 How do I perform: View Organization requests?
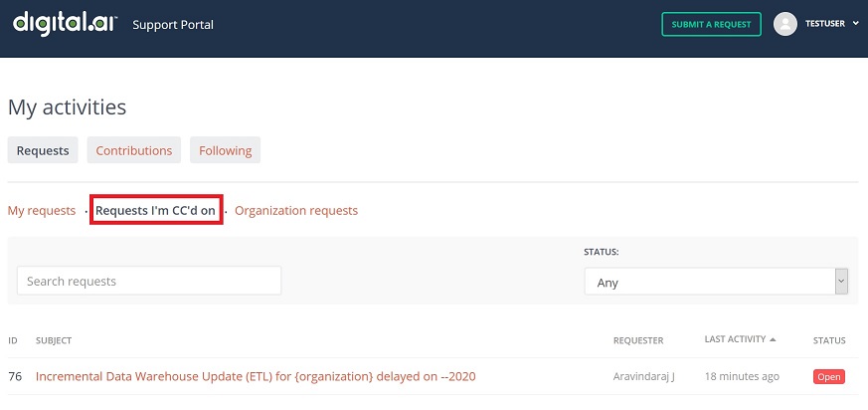click(296, 211)
